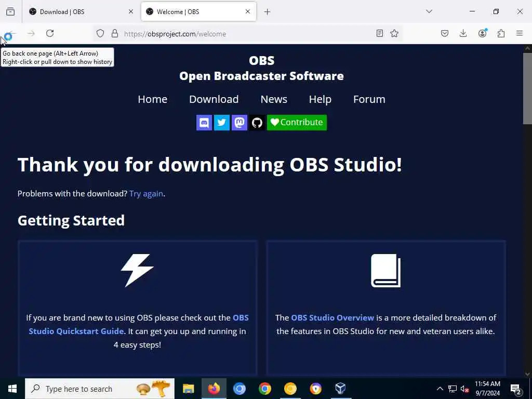The height and width of the screenshot is (399, 532).
Task: Open the Downloads panel arrow icon
Action: point(463,33)
